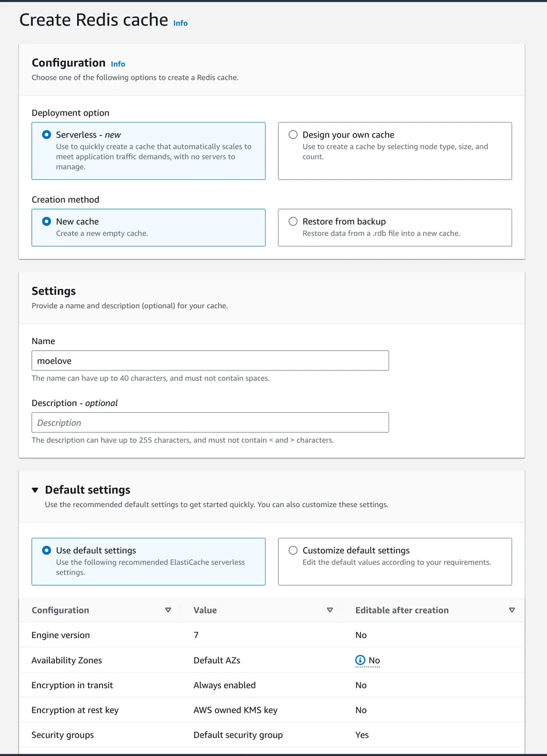
Task: Click the Value column header
Action: [205, 610]
